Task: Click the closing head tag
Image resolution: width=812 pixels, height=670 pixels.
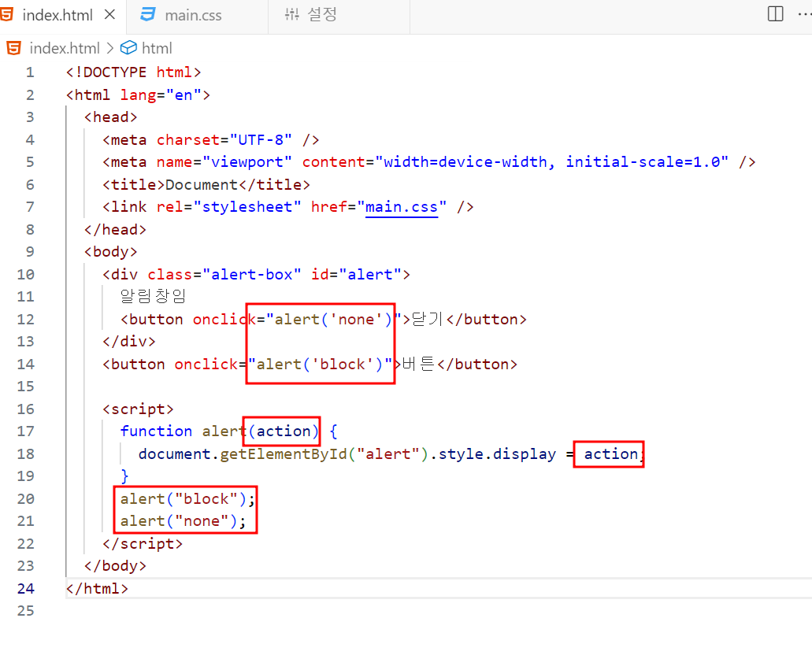Action: pos(116,230)
